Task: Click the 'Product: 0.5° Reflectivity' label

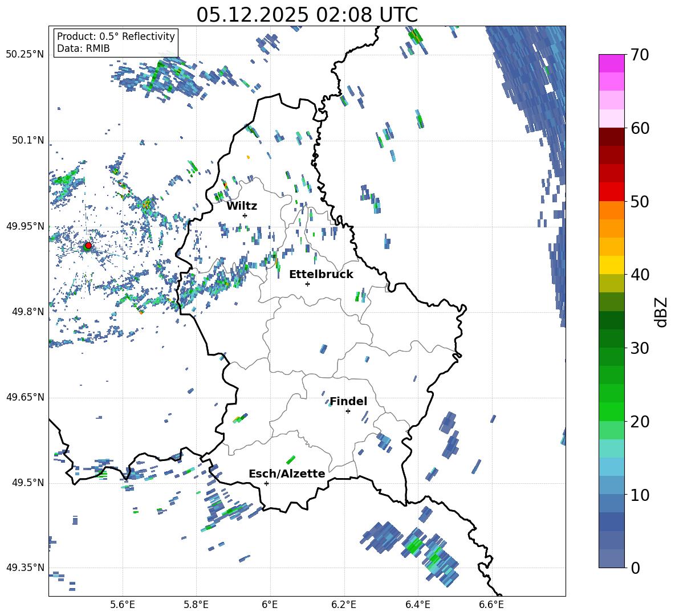Action: coord(116,36)
